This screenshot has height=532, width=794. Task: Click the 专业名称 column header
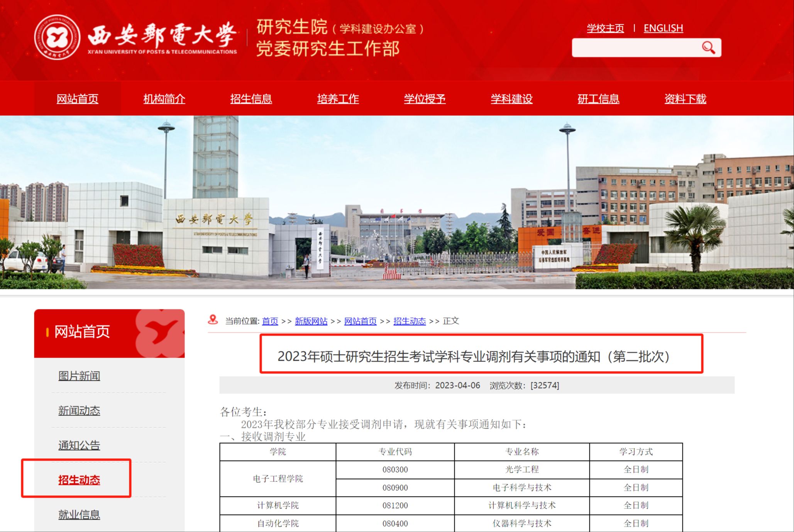click(x=522, y=452)
